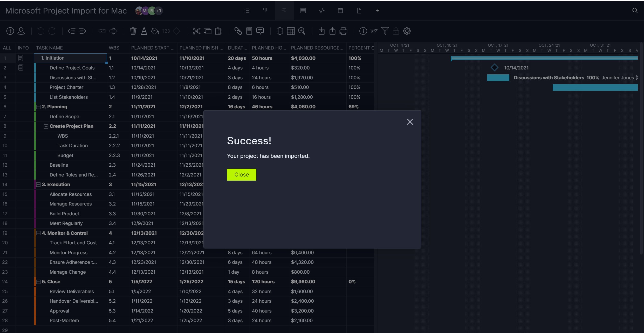This screenshot has width=644, height=333.
Task: Collapse the 5. Close group
Action: (38, 282)
